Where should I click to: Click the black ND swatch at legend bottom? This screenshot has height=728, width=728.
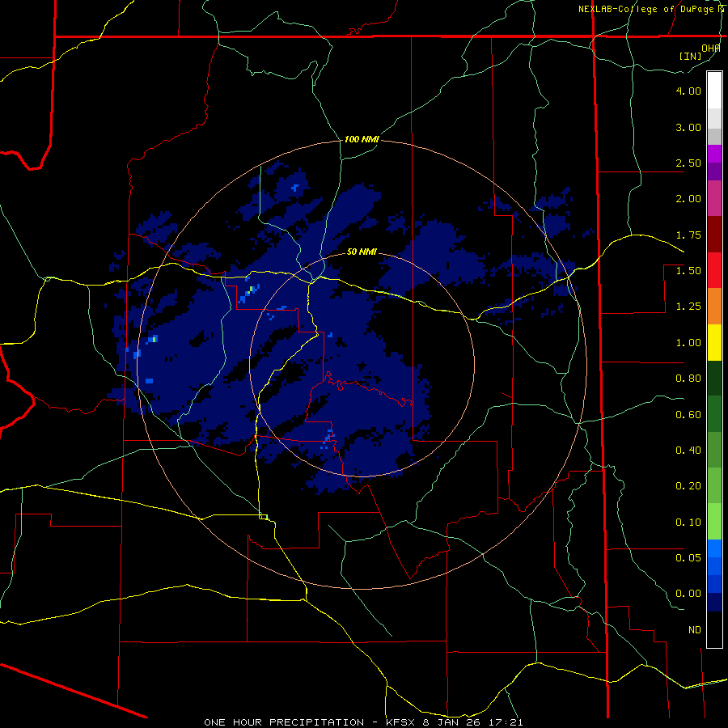(x=714, y=629)
